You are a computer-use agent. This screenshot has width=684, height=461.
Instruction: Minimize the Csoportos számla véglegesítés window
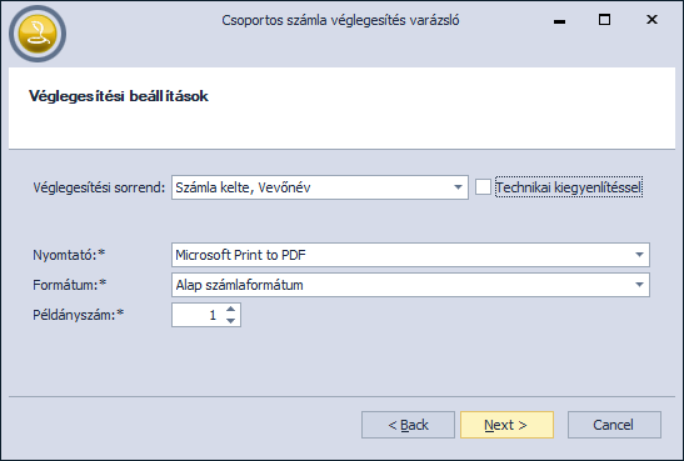coord(557,19)
